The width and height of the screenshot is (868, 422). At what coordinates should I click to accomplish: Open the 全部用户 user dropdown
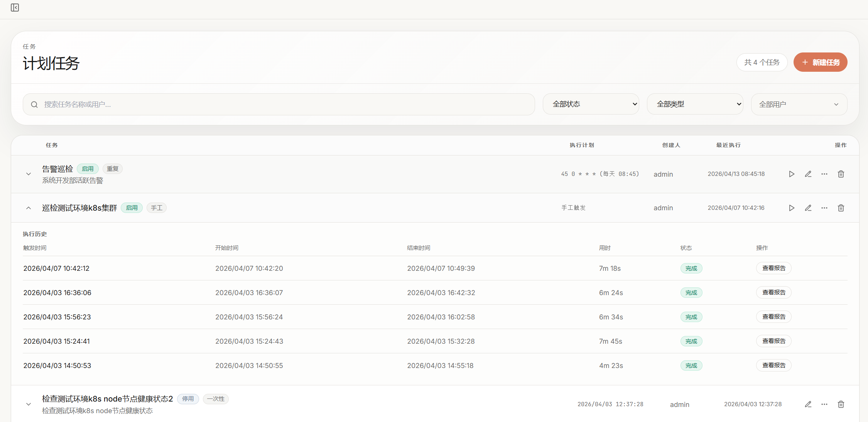pyautogui.click(x=799, y=104)
